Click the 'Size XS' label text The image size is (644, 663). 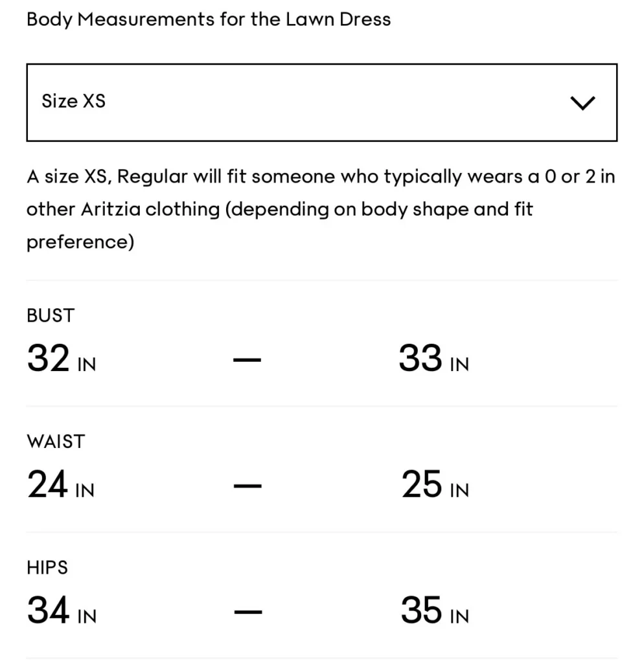[73, 101]
